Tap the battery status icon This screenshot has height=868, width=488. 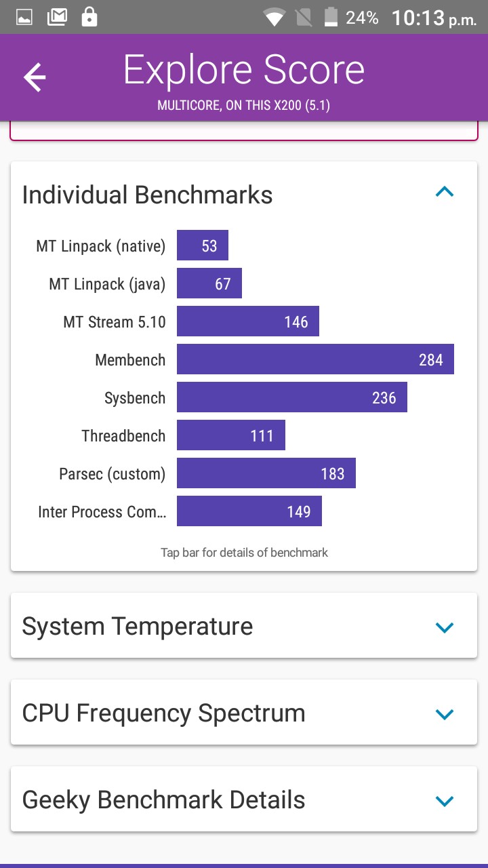(x=331, y=18)
